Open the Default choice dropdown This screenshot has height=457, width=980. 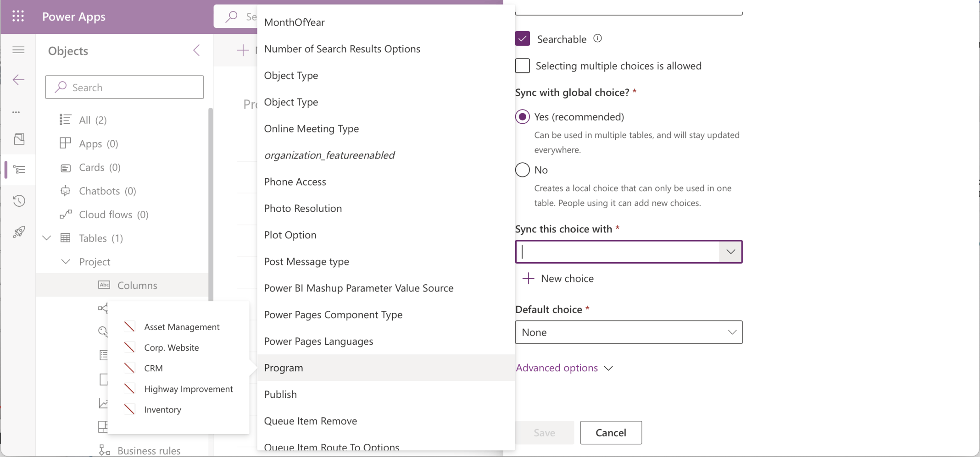(629, 332)
